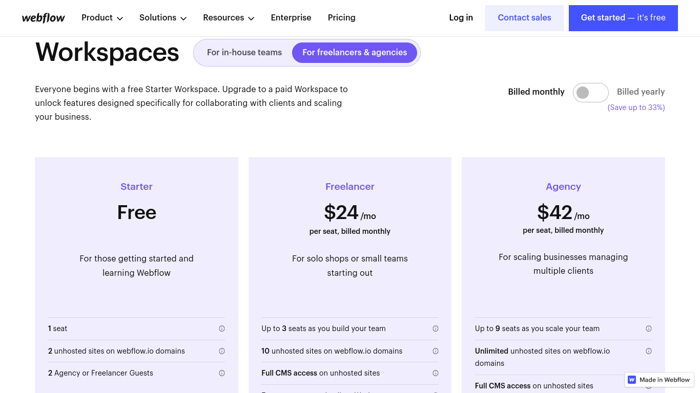The height and width of the screenshot is (393, 700).
Task: Click the Free price in Starter card
Action: pos(137,213)
